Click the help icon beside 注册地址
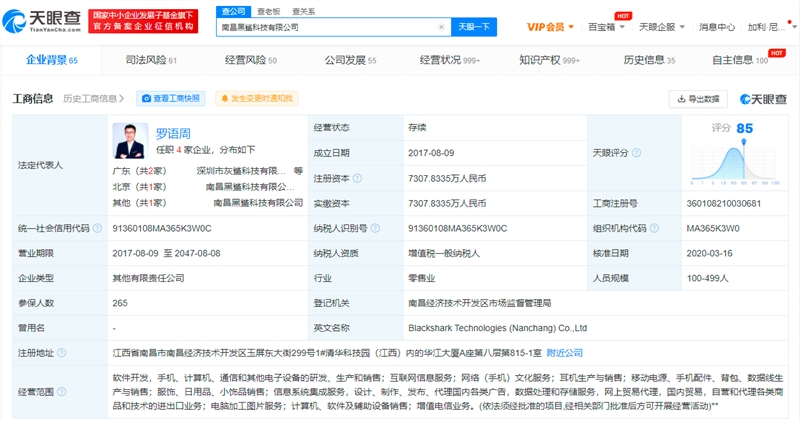 click(x=61, y=353)
